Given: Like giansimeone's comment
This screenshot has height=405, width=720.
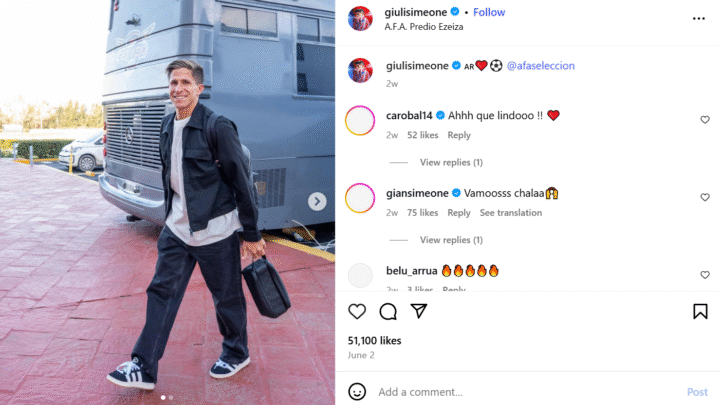Looking at the screenshot, I should pyautogui.click(x=705, y=197).
